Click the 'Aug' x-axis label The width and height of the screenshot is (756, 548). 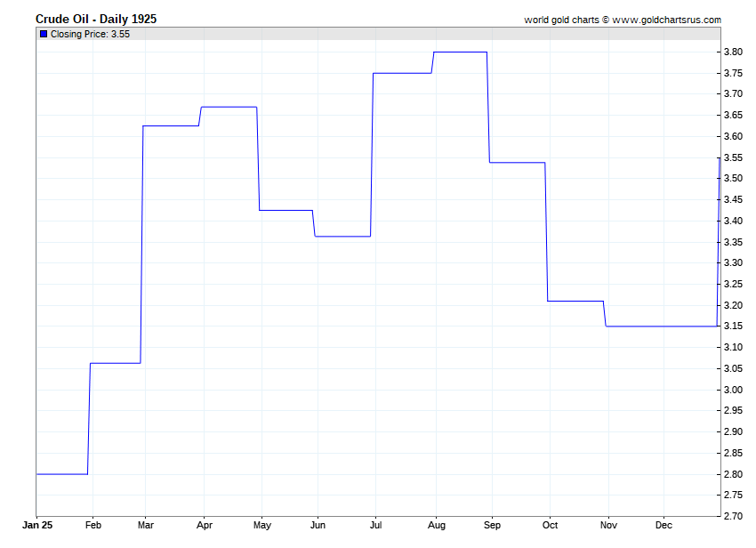437,526
